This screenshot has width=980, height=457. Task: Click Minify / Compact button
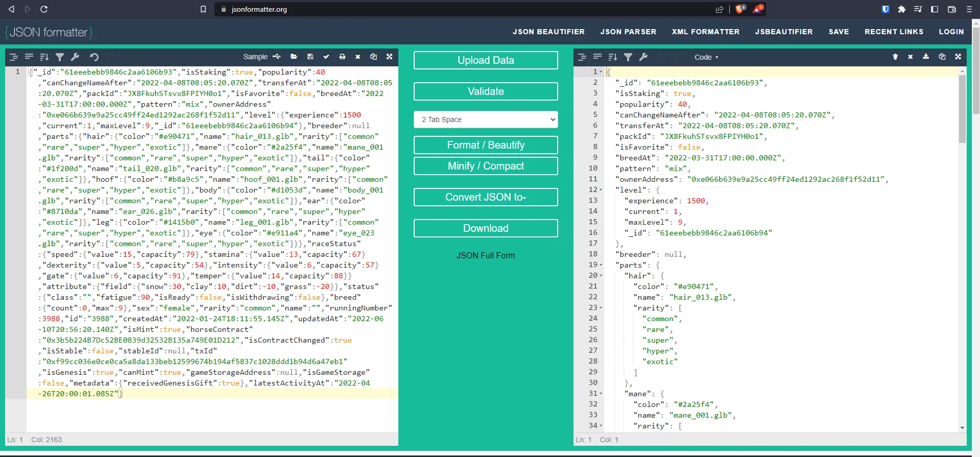coord(486,166)
